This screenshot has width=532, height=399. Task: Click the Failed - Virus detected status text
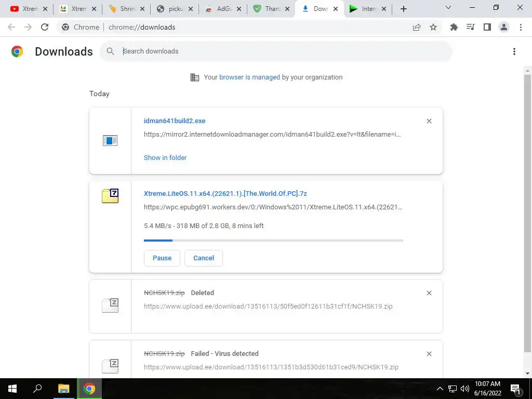(x=224, y=353)
